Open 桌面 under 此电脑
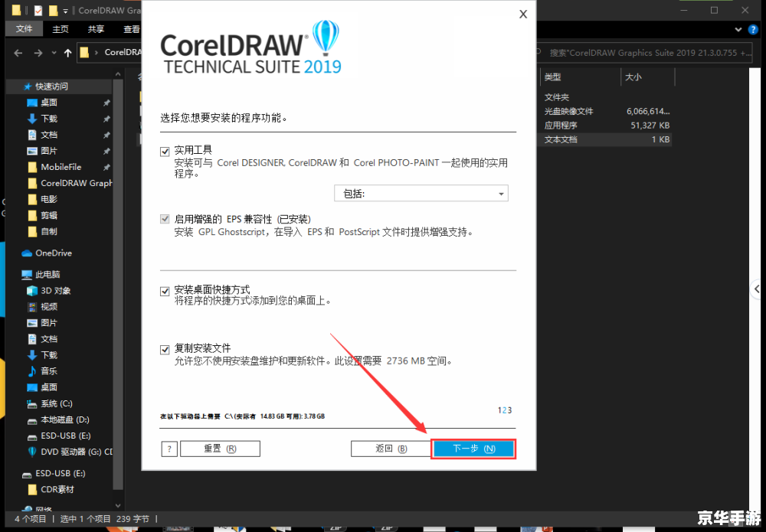 click(49, 387)
